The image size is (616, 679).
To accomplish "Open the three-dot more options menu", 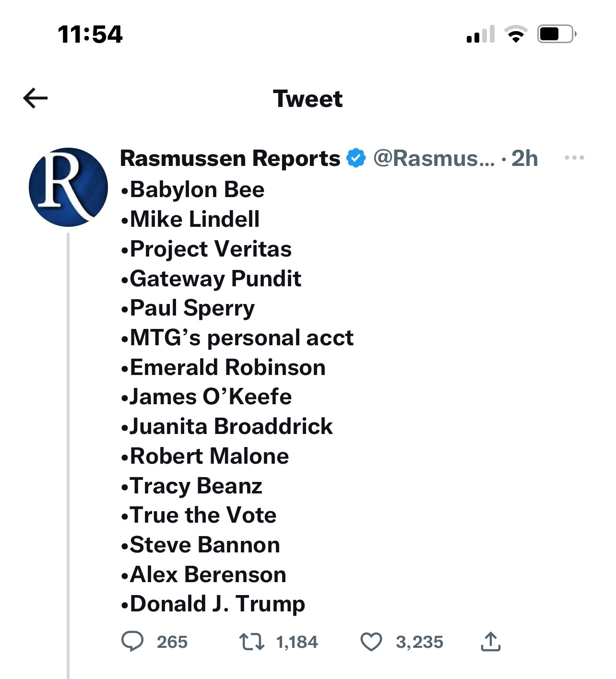I will pos(574,158).
